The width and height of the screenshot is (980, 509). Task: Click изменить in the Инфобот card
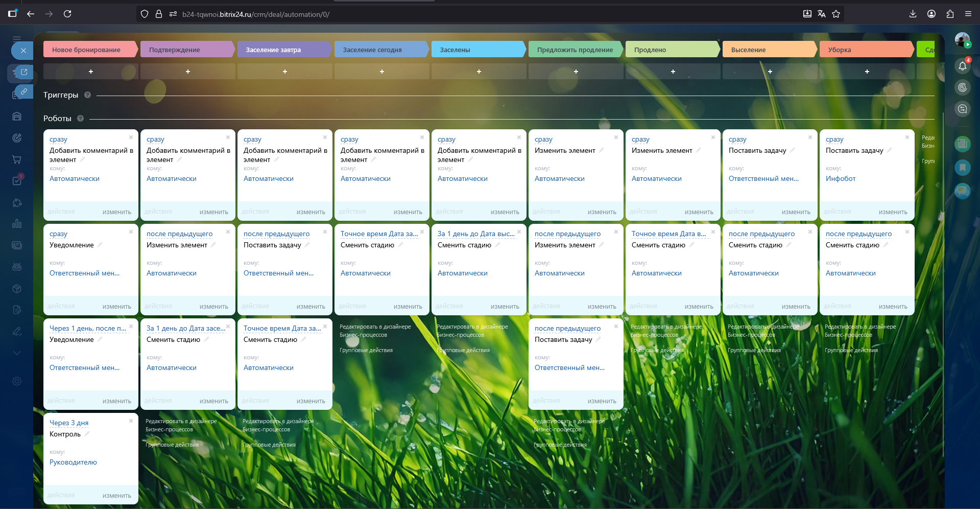[893, 212]
